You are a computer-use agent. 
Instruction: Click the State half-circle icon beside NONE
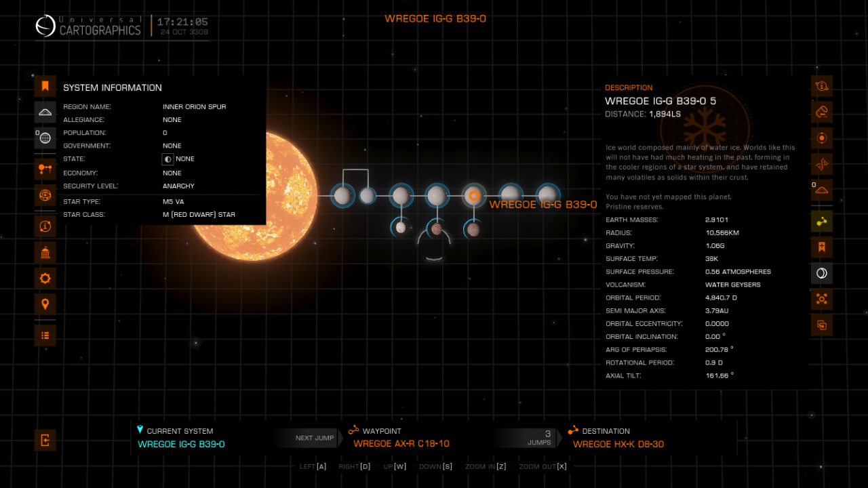coord(168,159)
